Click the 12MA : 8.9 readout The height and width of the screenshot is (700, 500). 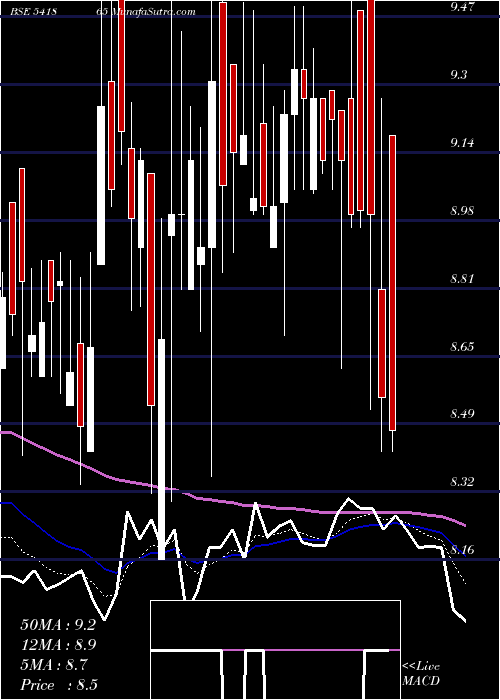58,645
